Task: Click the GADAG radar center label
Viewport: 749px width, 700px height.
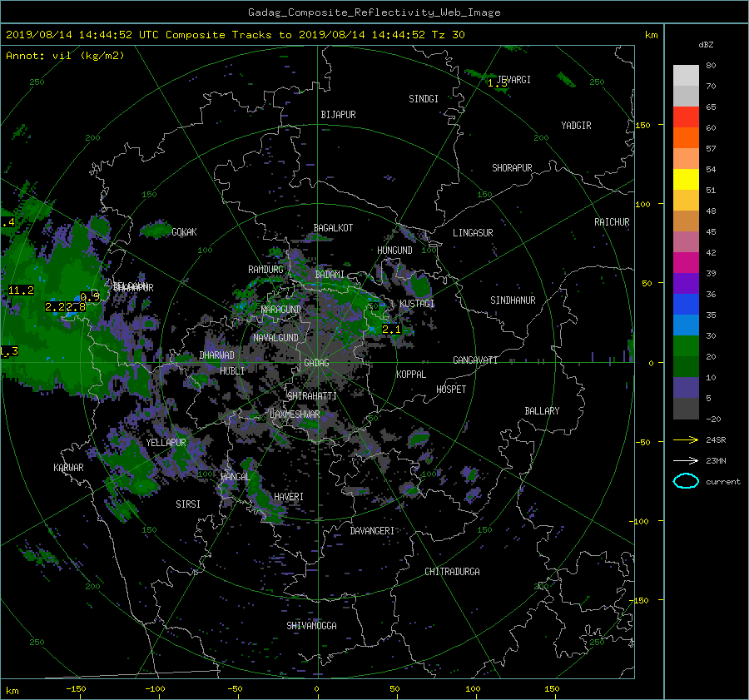Action: [x=317, y=363]
